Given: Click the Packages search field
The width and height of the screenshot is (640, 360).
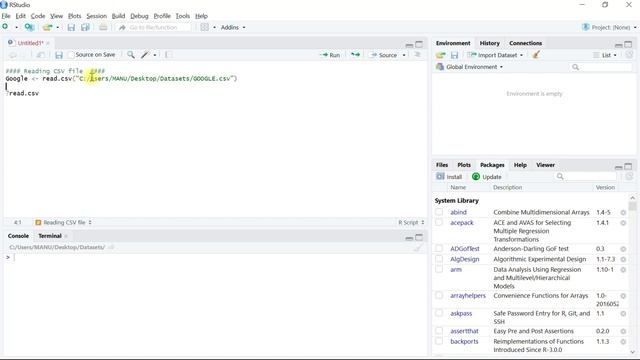Looking at the screenshot, I should coord(585,176).
